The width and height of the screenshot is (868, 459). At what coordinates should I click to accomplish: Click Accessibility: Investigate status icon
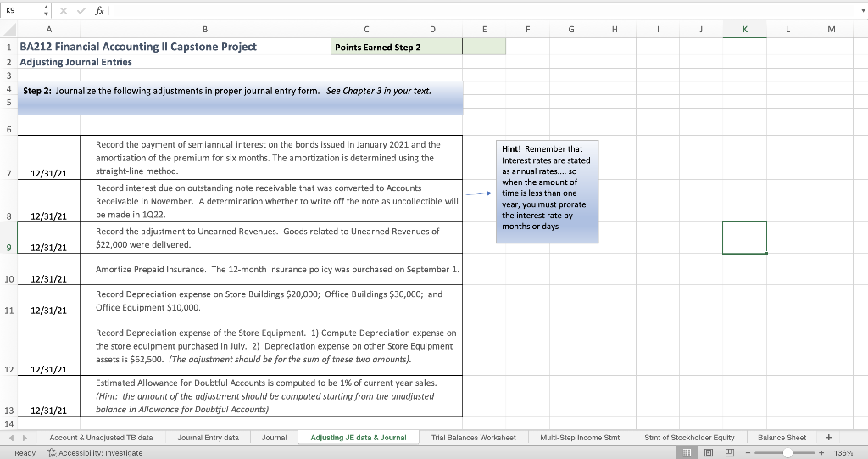(52, 453)
